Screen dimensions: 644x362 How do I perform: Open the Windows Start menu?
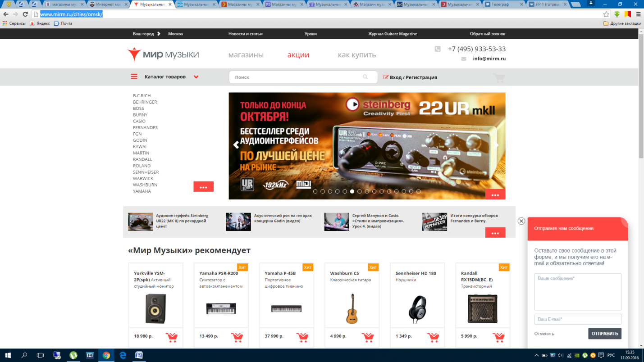(9, 355)
